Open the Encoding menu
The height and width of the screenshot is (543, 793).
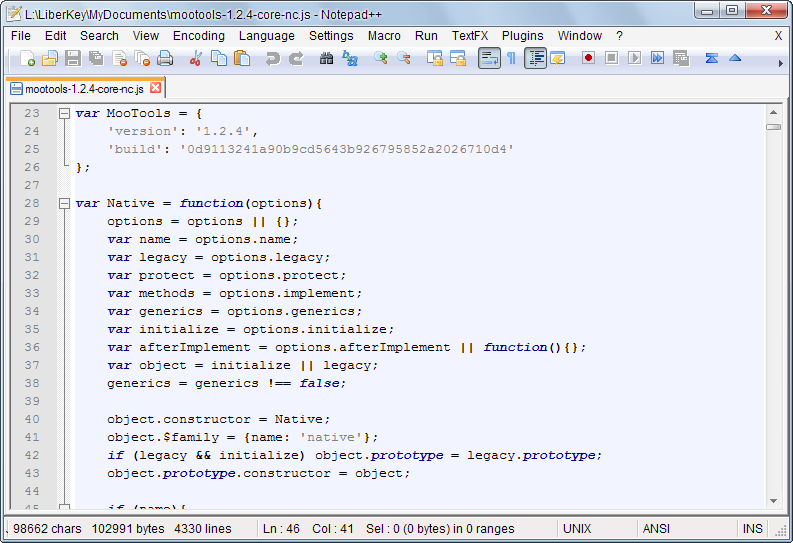coord(199,36)
